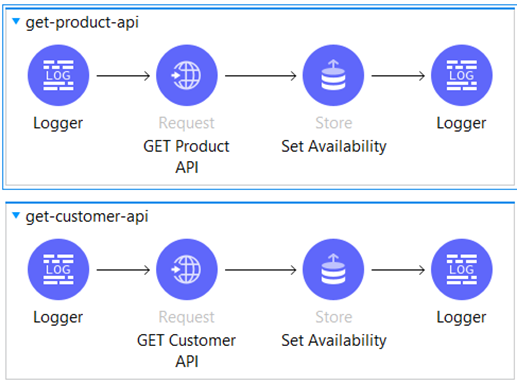Viewport: 517px width, 384px height.
Task: Select the GET Customer API Request icon
Action: (187, 269)
